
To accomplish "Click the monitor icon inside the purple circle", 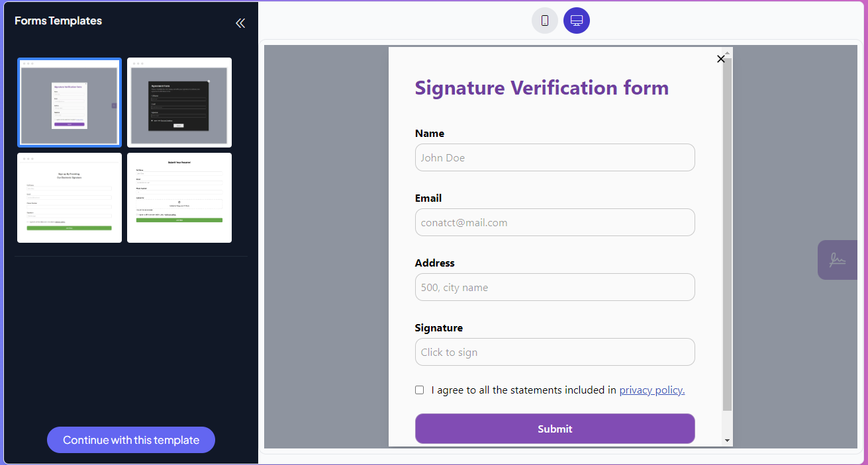I will (x=576, y=21).
